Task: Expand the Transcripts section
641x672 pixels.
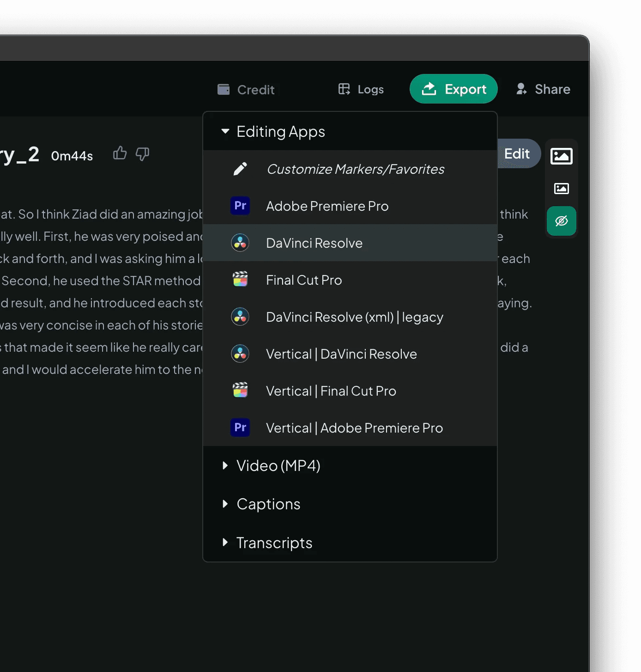Action: [x=350, y=543]
